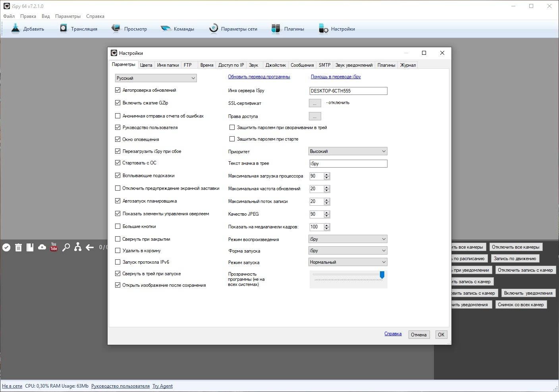Click the Текст значка в трее field
This screenshot has width=559, height=392.
click(348, 164)
